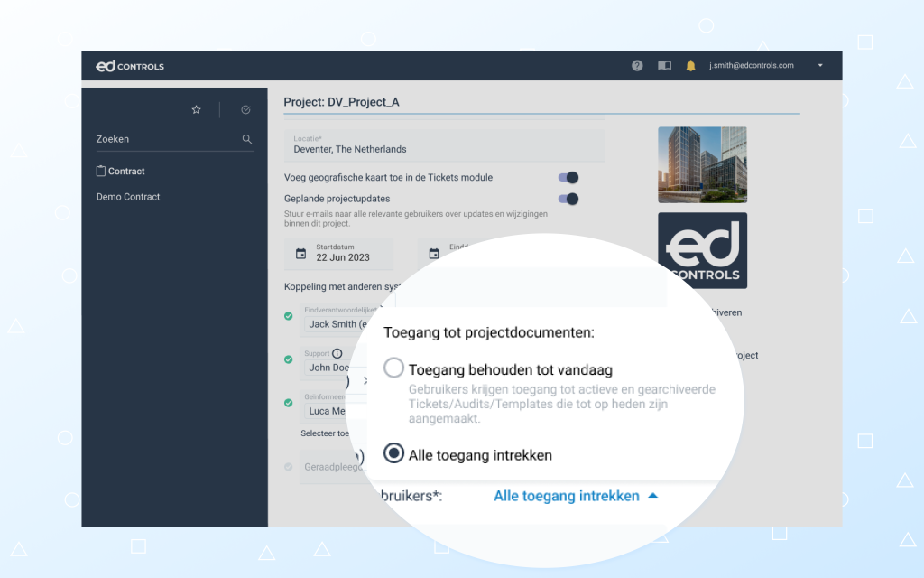Image resolution: width=924 pixels, height=578 pixels.
Task: Select Demo Contract in sidebar
Action: point(128,197)
